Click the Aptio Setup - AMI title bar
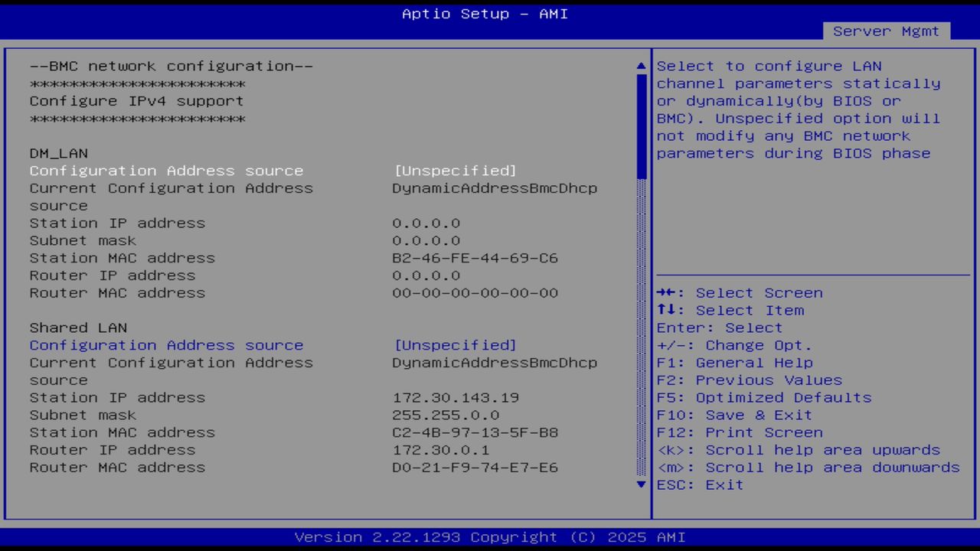This screenshot has width=980, height=551. (484, 13)
